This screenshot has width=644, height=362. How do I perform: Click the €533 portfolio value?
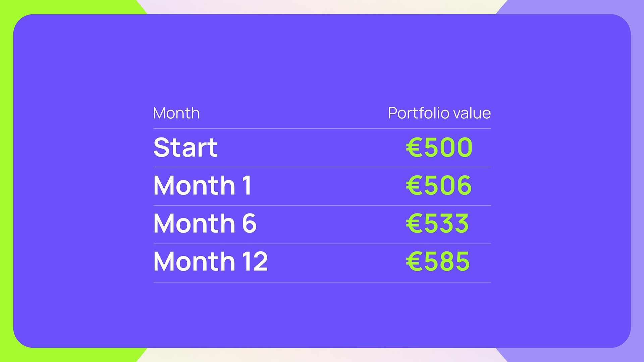tap(437, 224)
